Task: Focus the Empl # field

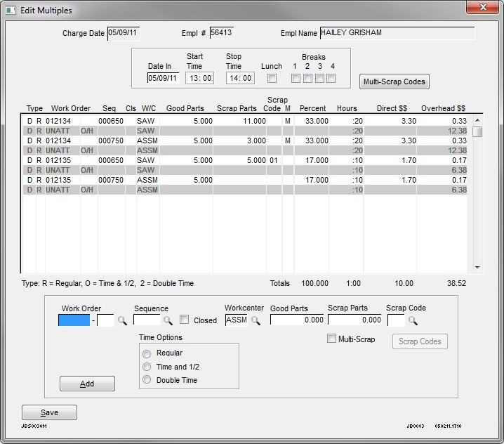Action: (x=222, y=33)
